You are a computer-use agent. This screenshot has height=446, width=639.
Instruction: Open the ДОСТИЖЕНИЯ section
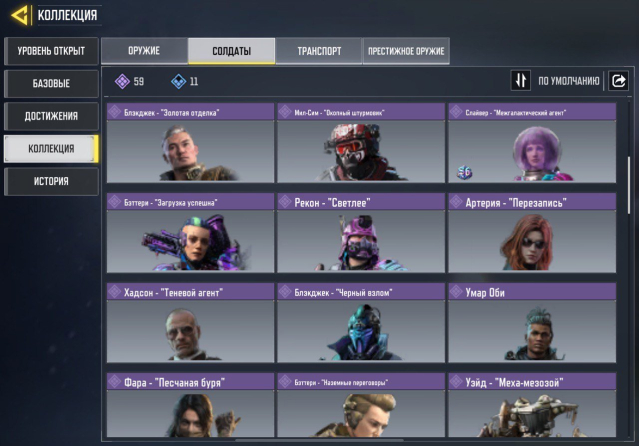point(51,116)
